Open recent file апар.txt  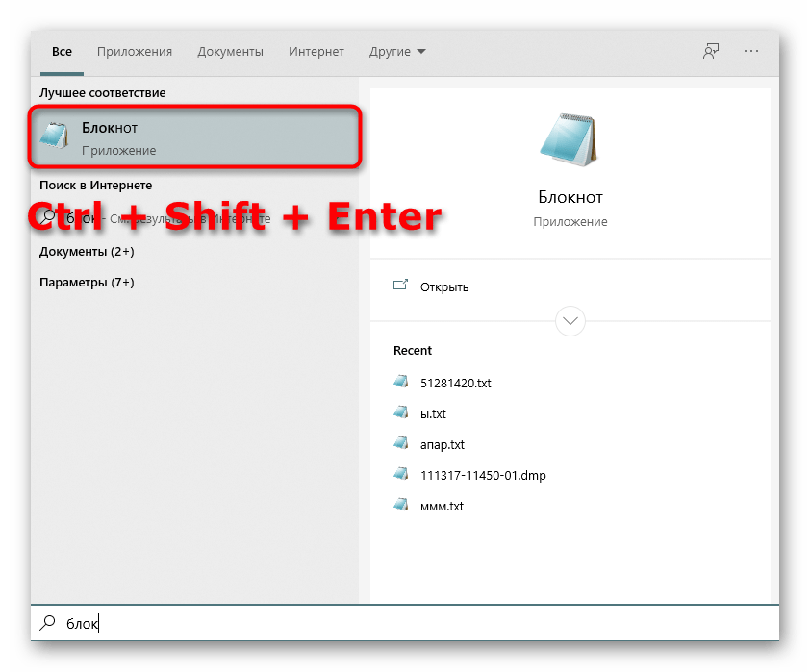tap(443, 445)
